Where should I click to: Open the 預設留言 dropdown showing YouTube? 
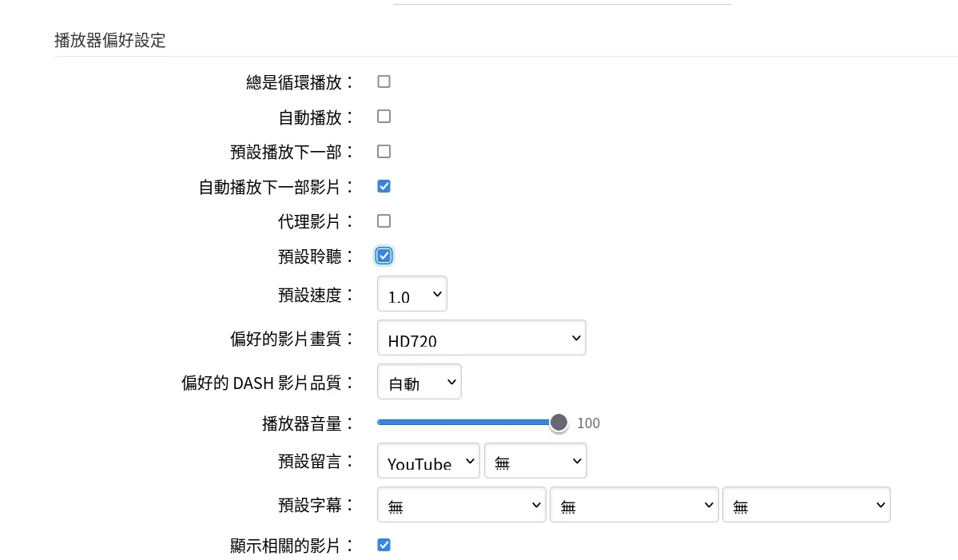(428, 462)
